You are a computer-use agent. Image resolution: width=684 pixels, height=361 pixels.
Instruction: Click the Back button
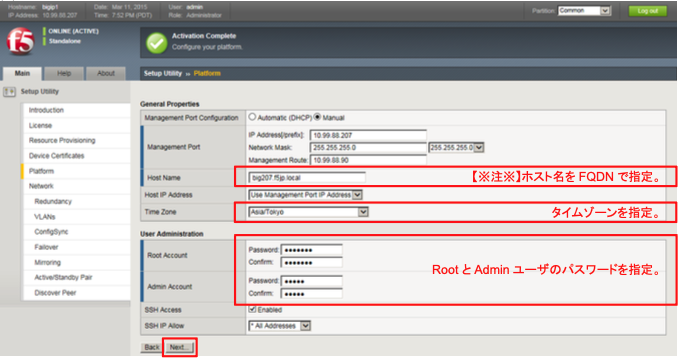click(151, 347)
